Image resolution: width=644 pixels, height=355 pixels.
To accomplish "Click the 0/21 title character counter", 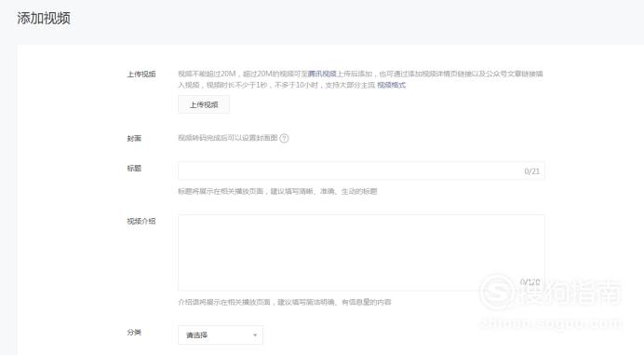I will (x=532, y=171).
